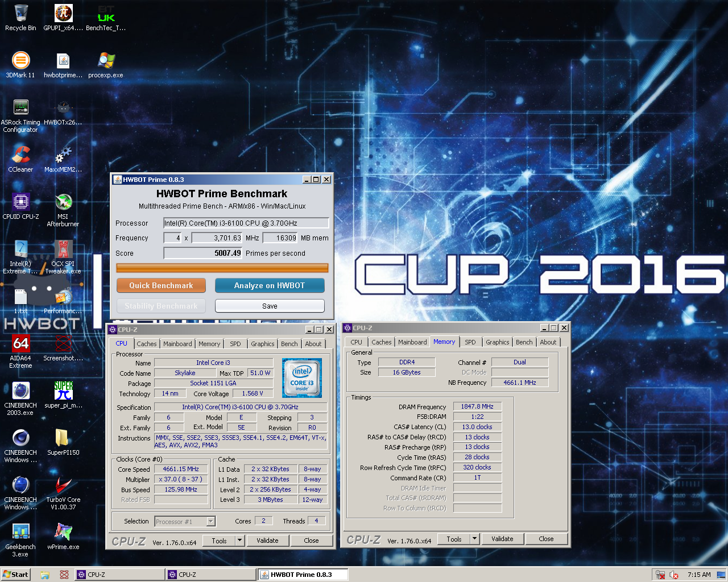Open ASRock Timing Configurator icon

point(20,115)
